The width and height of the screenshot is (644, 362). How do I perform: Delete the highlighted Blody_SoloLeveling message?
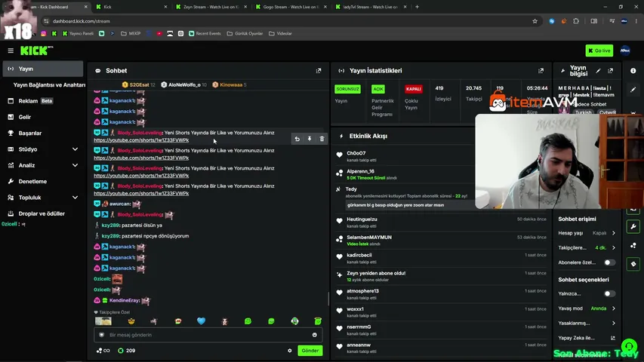click(x=322, y=139)
